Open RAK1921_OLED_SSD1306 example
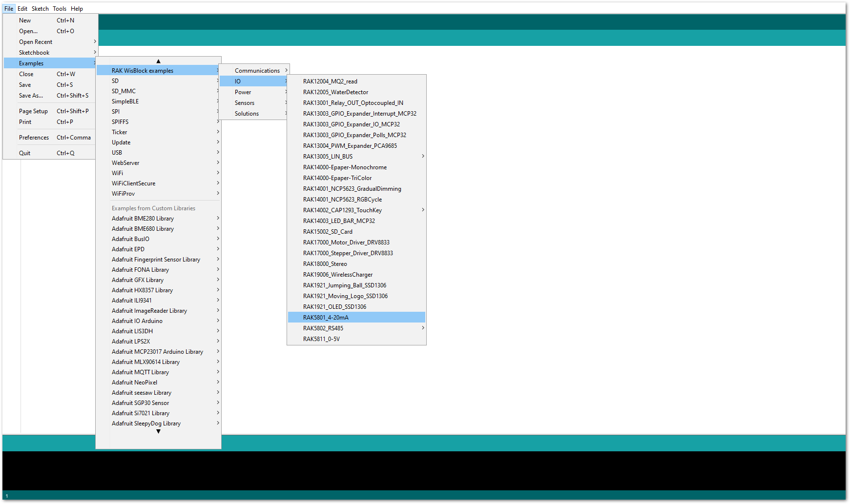850x504 pixels. (356, 307)
